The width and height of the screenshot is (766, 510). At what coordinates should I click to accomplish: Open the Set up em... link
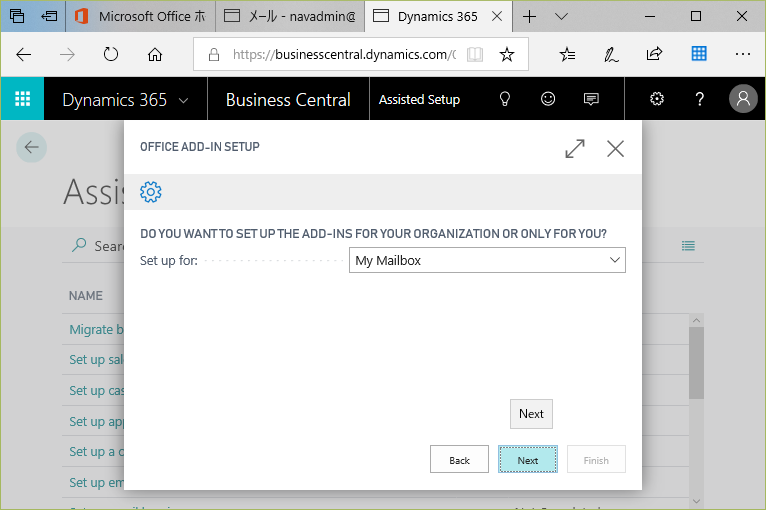97,482
